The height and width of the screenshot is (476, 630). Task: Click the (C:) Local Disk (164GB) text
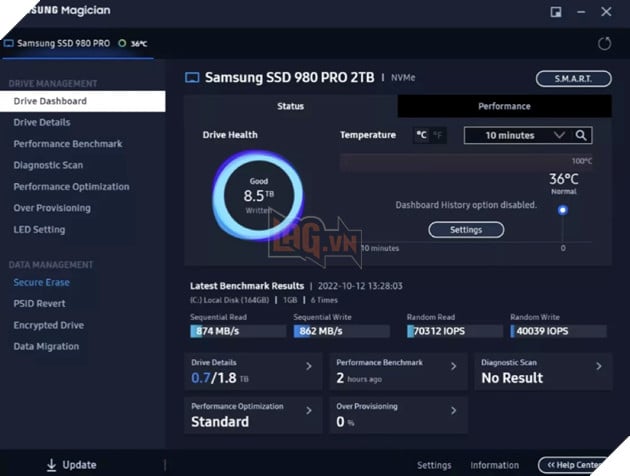pyautogui.click(x=229, y=300)
